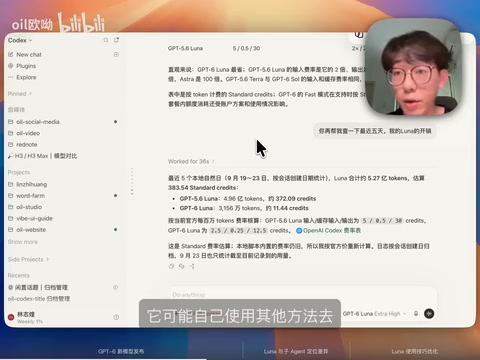
Task: Focus the Do anything input field
Action: coord(303,295)
